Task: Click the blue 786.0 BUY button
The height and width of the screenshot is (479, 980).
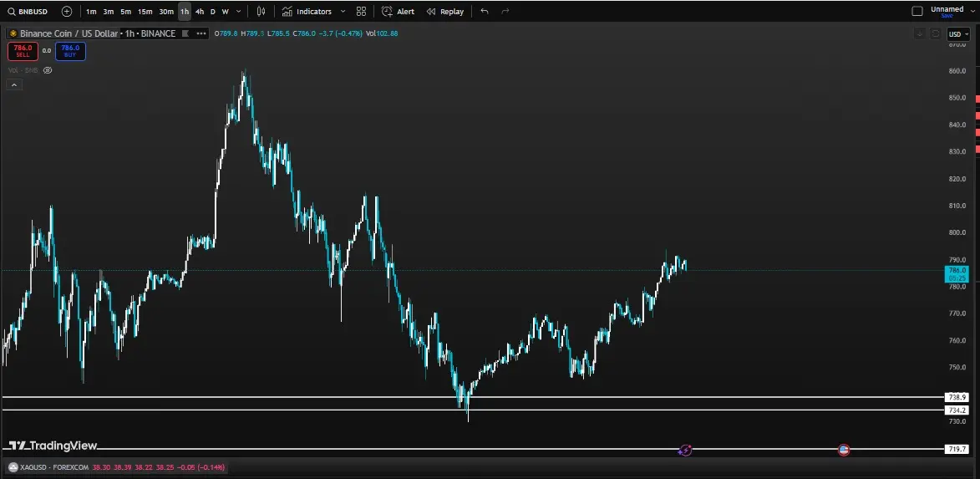Action: [x=70, y=51]
